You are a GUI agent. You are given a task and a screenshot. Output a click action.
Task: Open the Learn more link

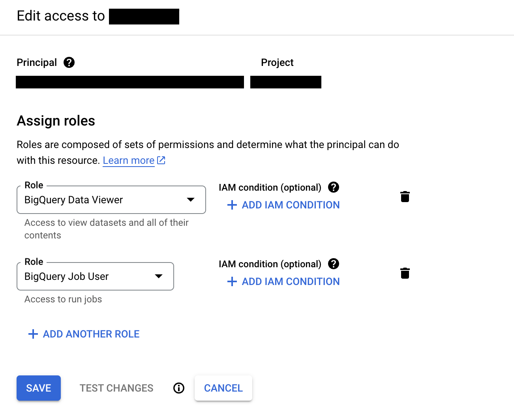tap(128, 161)
